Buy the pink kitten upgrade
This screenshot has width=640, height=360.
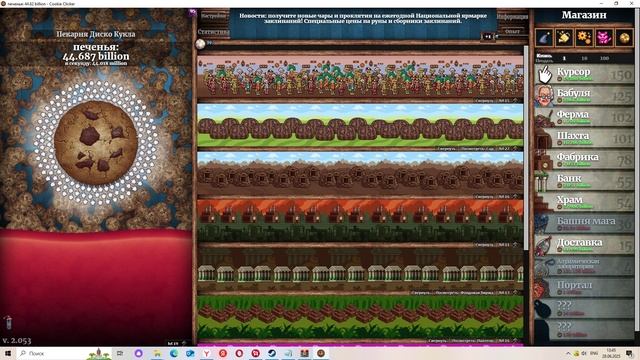click(604, 38)
